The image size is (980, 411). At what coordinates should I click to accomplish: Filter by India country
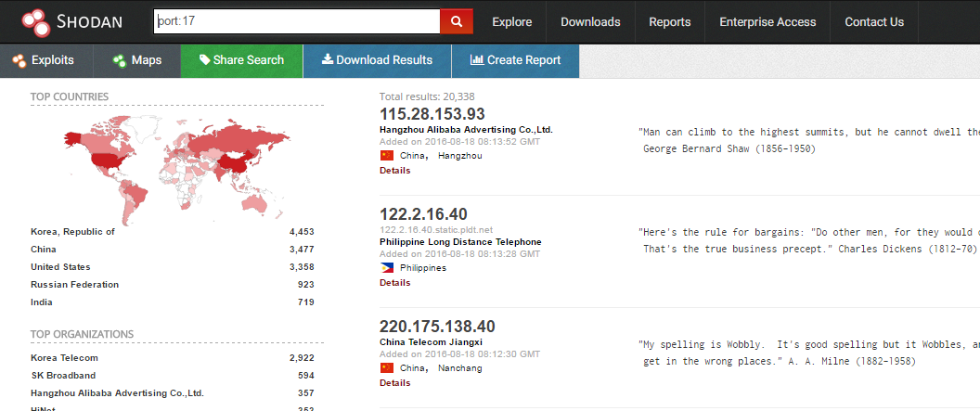[41, 302]
